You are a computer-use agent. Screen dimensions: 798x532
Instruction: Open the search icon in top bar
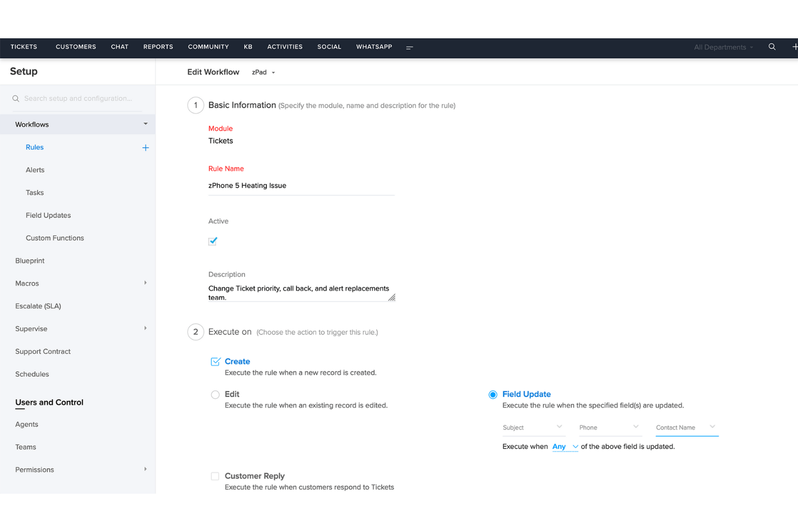click(x=772, y=47)
